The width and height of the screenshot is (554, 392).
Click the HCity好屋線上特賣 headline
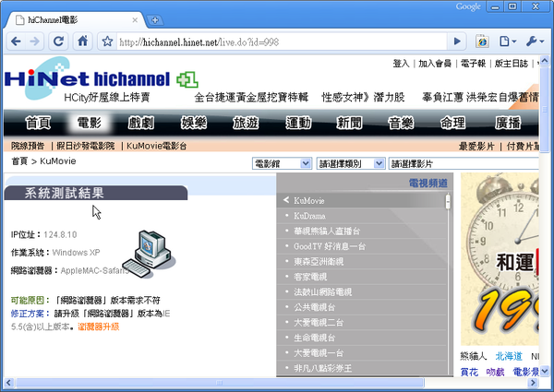point(107,98)
